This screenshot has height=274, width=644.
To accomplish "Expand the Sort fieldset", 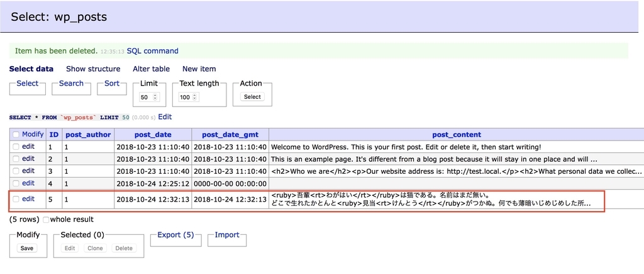I will [x=112, y=84].
